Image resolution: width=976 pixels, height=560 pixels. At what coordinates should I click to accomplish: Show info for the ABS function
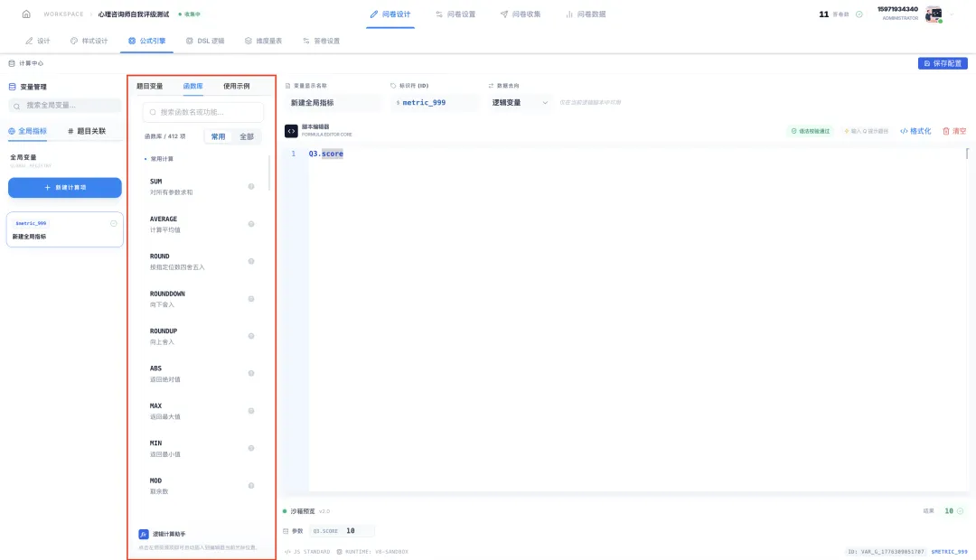251,373
